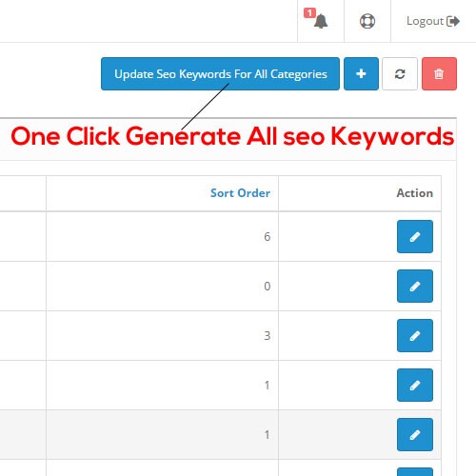Edit the shaded row with sort order 1
The width and height of the screenshot is (476, 476).
[x=415, y=434]
